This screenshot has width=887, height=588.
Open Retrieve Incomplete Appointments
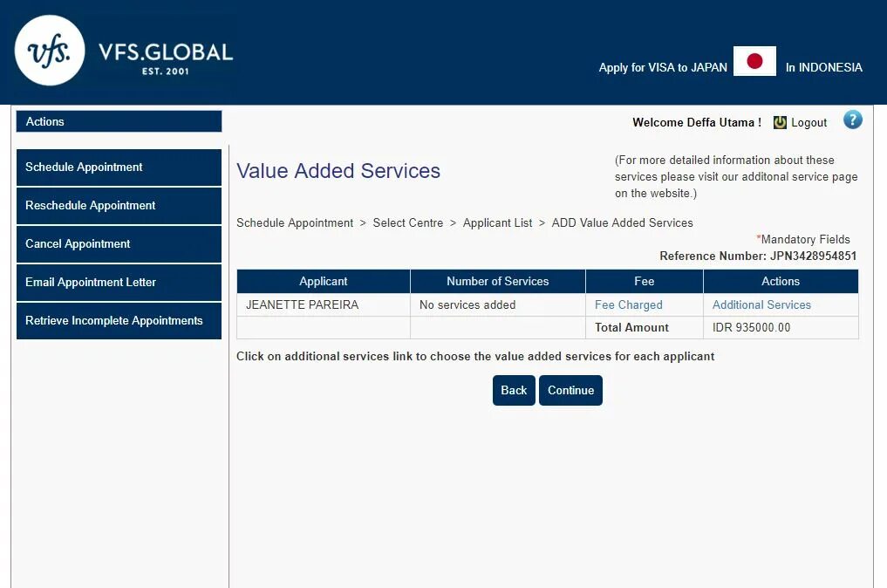119,321
